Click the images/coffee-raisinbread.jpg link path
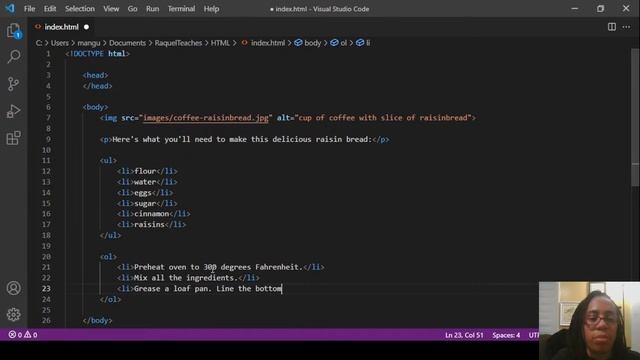Image resolution: width=640 pixels, height=360 pixels. coord(206,118)
